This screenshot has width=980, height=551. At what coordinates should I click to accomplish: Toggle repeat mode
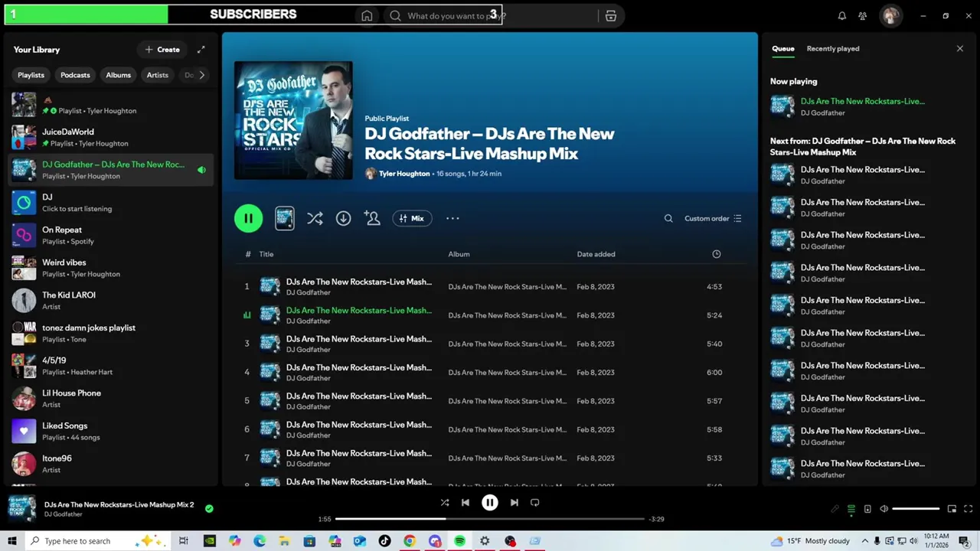[x=535, y=503]
